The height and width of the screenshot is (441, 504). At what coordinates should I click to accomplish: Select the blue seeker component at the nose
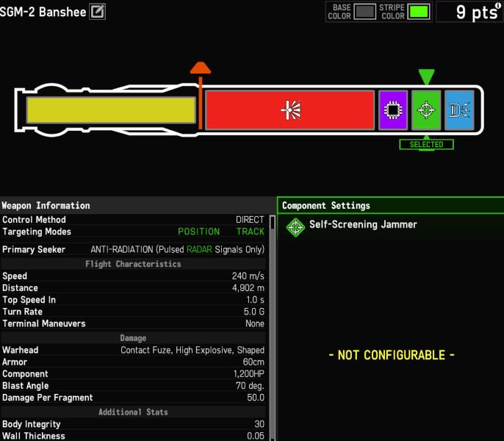tap(459, 110)
